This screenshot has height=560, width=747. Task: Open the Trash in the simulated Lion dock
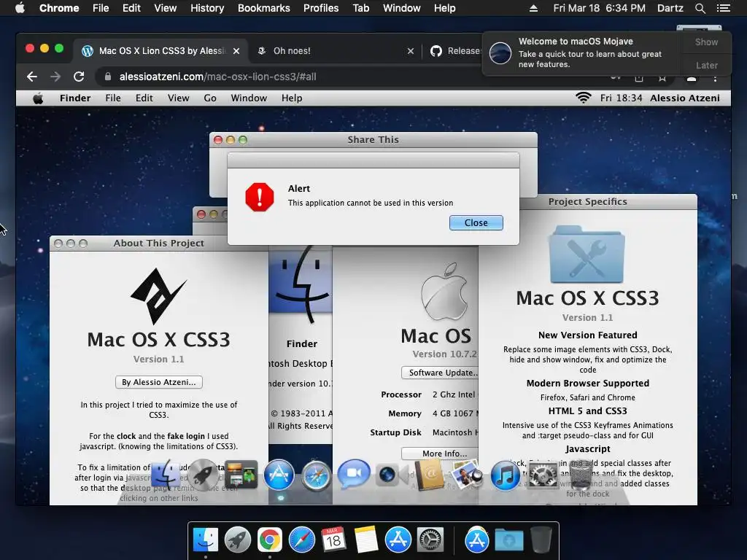click(580, 475)
